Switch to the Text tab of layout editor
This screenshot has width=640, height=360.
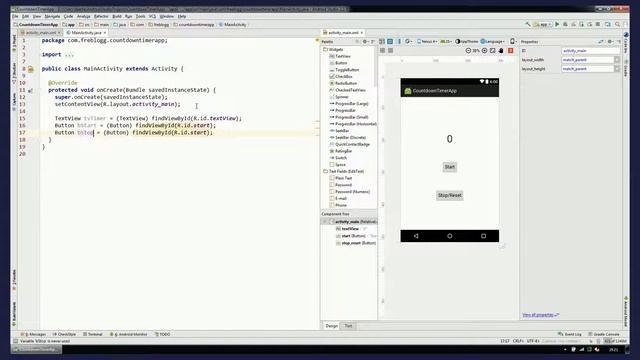(x=348, y=326)
